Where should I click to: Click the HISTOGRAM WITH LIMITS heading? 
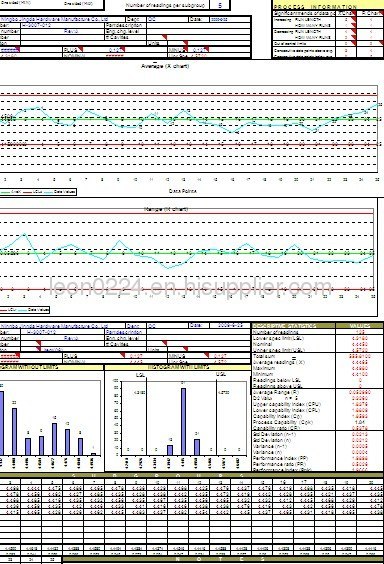178,367
